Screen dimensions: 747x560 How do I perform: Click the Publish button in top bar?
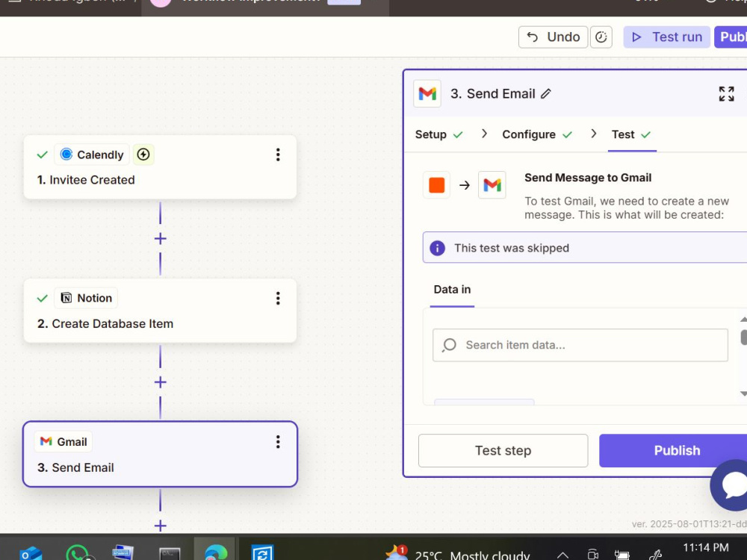[x=731, y=37]
